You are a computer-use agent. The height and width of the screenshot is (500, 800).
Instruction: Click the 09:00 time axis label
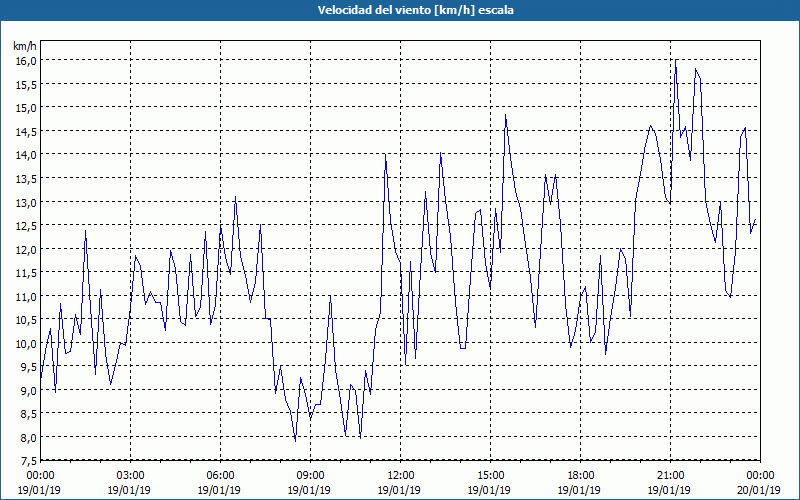pyautogui.click(x=311, y=476)
